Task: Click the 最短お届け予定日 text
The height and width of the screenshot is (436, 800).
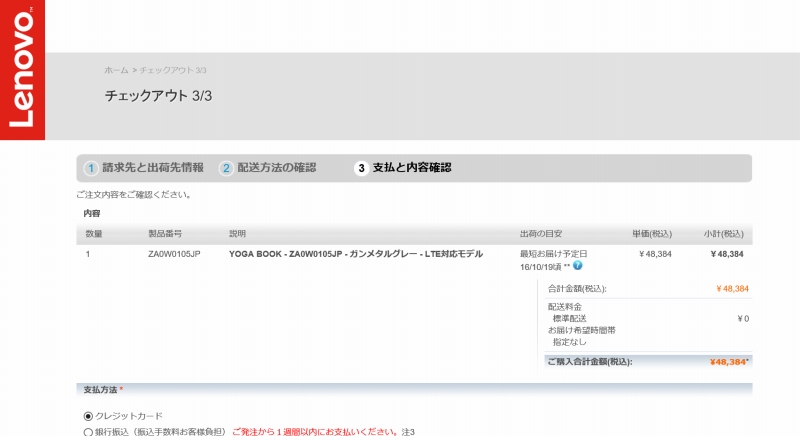Action: click(x=554, y=254)
